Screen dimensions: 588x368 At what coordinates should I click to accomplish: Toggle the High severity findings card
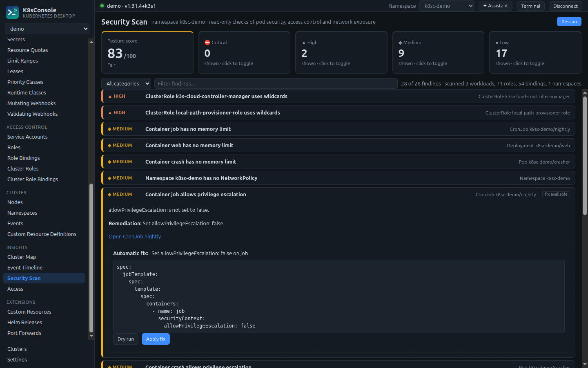[x=341, y=52]
